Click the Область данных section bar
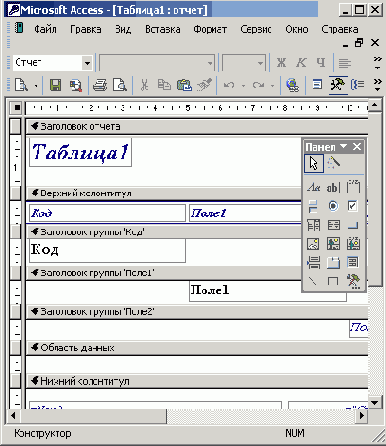Image resolution: width=386 pixels, height=446 pixels. pyautogui.click(x=197, y=348)
